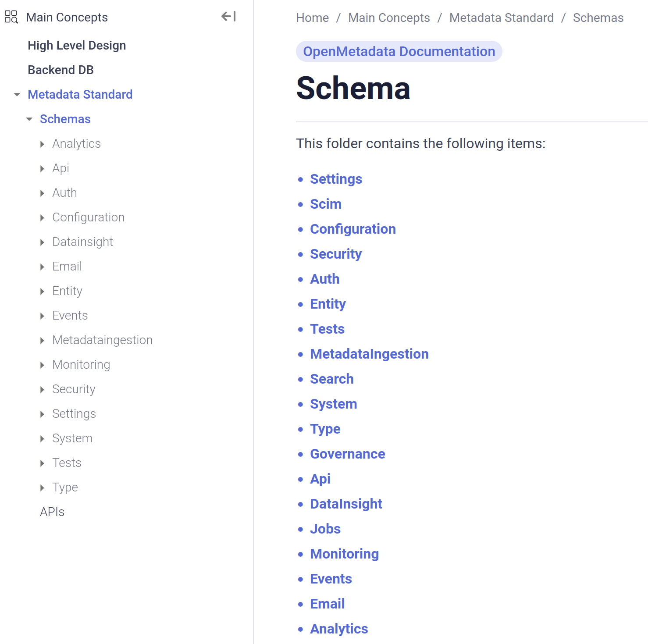
Task: Expand the Api schema in the sidebar
Action: (42, 168)
